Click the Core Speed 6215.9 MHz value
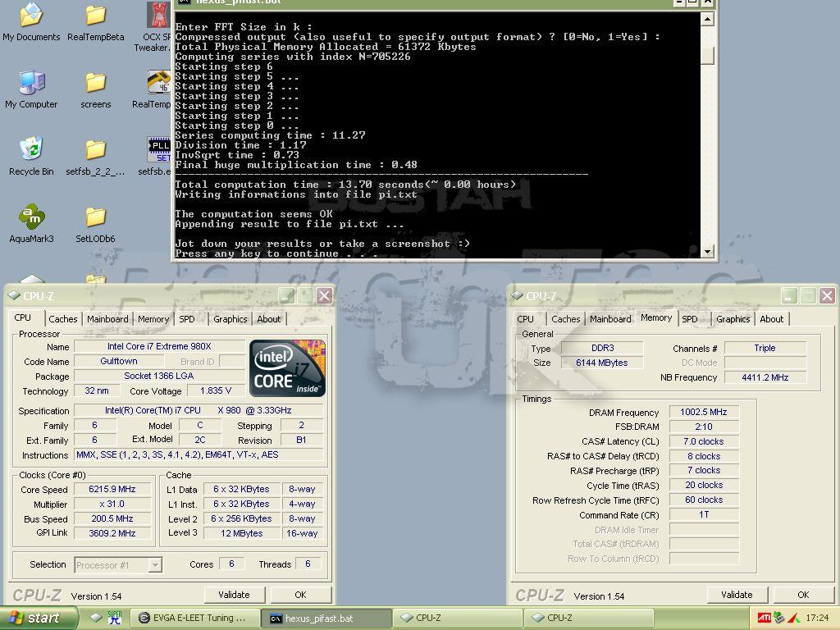 pyautogui.click(x=112, y=489)
